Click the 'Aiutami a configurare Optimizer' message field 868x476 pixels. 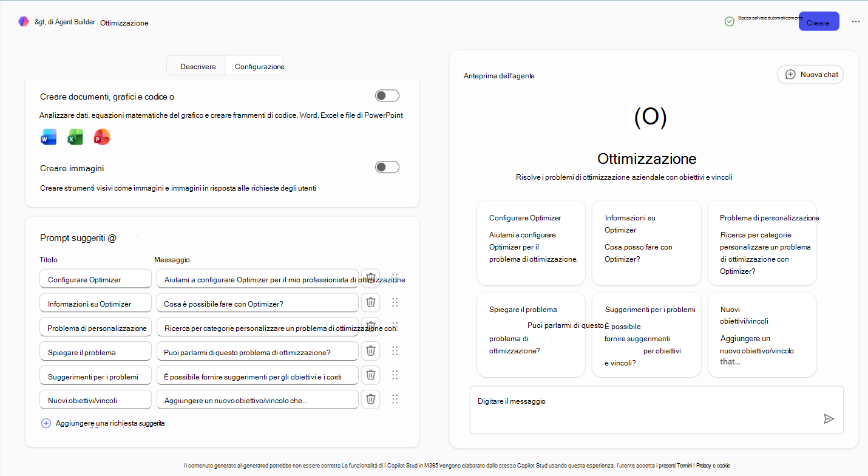257,279
